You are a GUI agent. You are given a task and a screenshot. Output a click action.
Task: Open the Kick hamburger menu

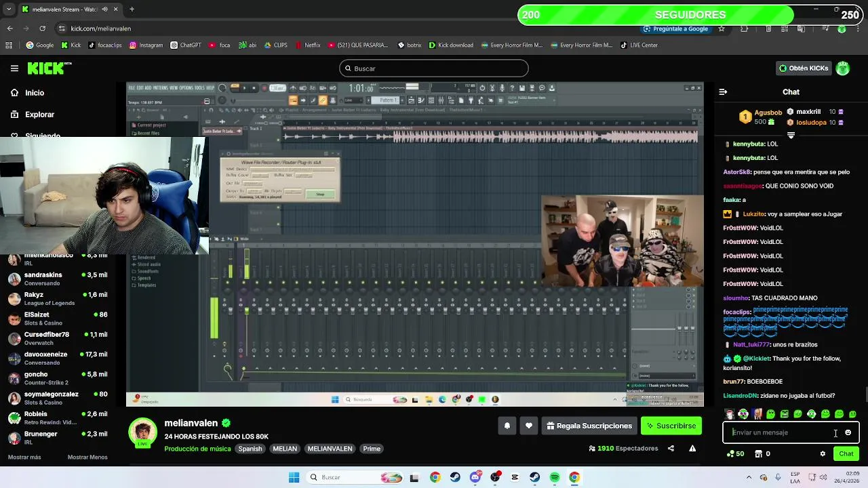click(14, 68)
